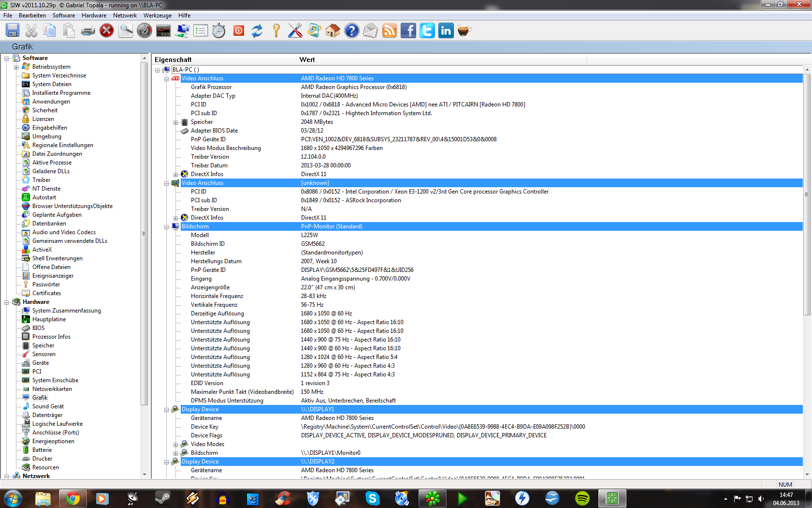Open the Werkzeuge menu
Screen dimensions: 812x508
(158, 15)
